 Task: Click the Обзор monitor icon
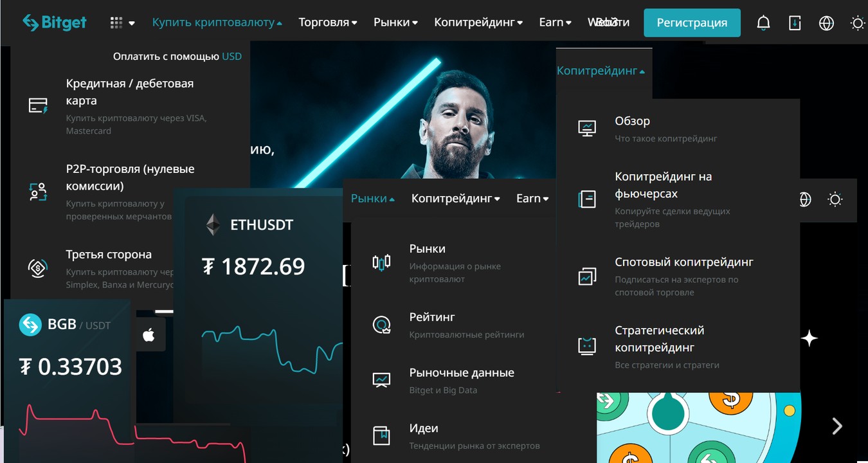click(x=587, y=128)
